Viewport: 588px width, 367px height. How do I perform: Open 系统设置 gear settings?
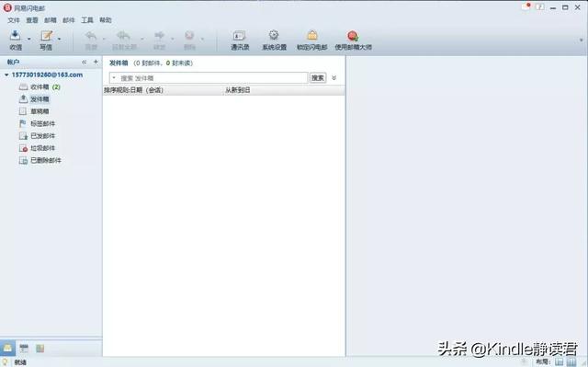[x=274, y=40]
